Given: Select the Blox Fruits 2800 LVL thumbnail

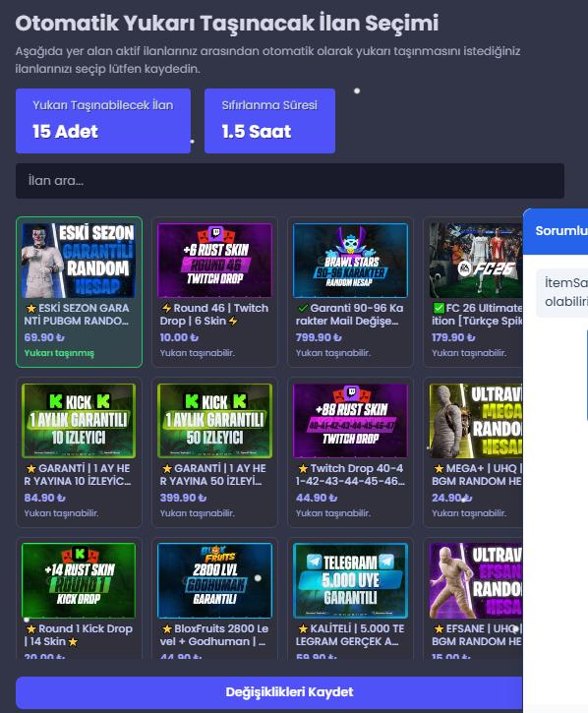Looking at the screenshot, I should tap(214, 580).
